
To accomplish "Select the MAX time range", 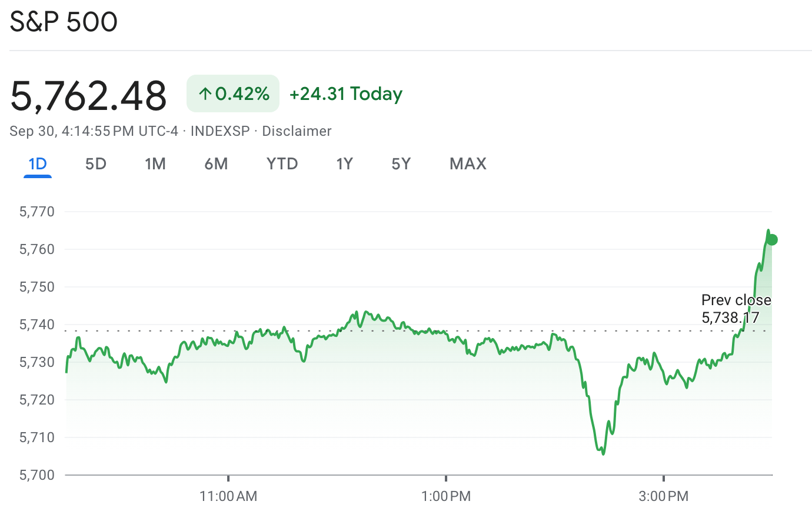I will point(468,163).
